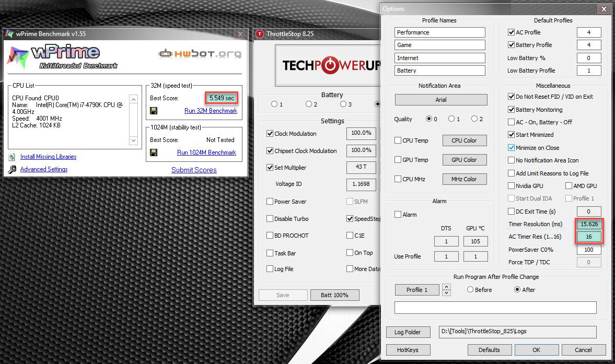The image size is (615, 364).
Task: Run the 32M Benchmark
Action: click(211, 111)
